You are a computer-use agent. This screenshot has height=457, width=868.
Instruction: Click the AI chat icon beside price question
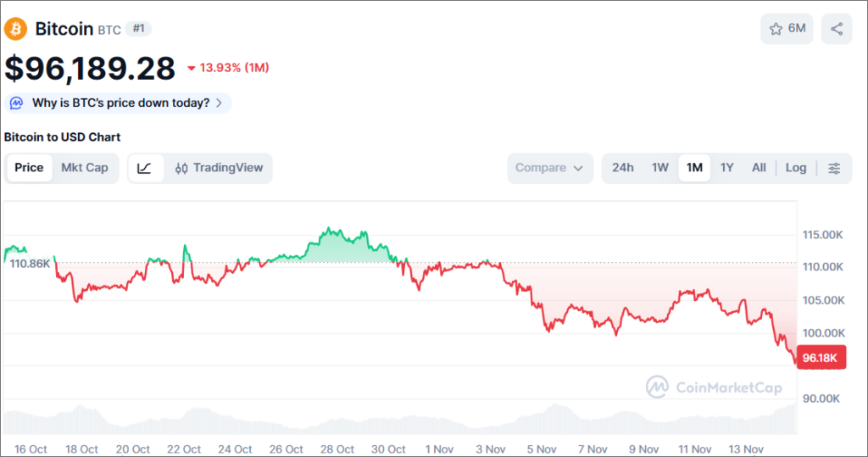(17, 103)
